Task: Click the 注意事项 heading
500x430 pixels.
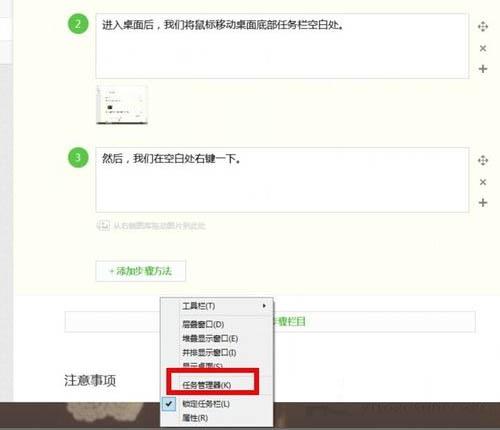Action: tap(90, 380)
